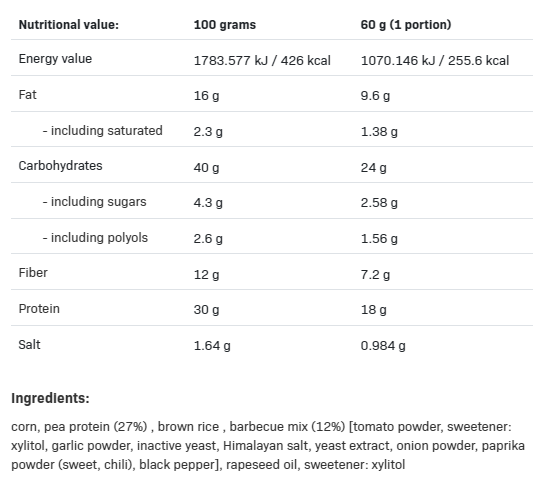Click the 'Nutritional value:' header cell

(69, 25)
